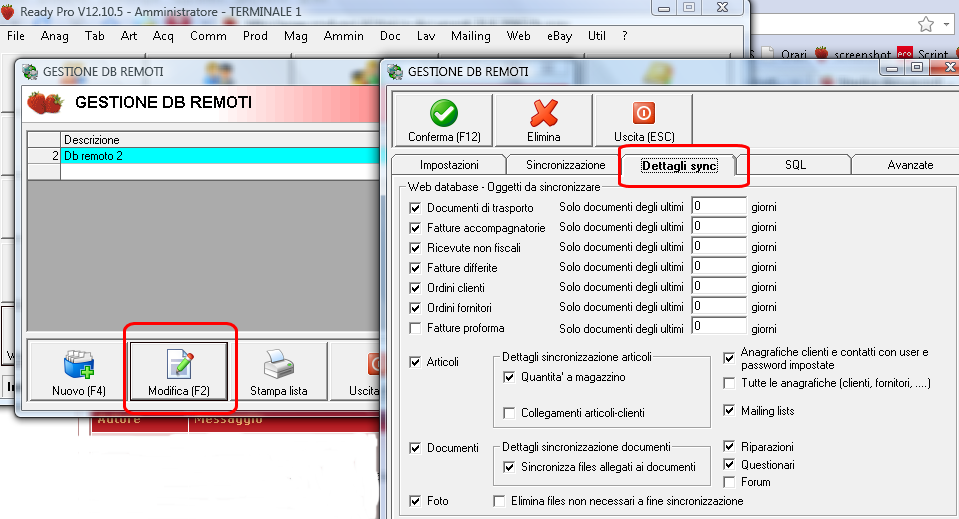Click the Orari bookmark in browser
Screen dimensions: 959x519
tap(785, 54)
